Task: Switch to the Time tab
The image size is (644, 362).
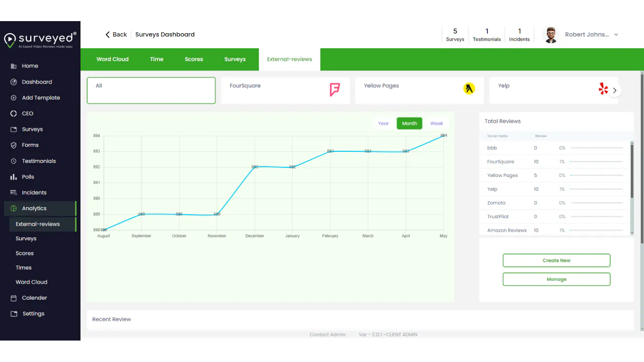Action: (x=156, y=59)
